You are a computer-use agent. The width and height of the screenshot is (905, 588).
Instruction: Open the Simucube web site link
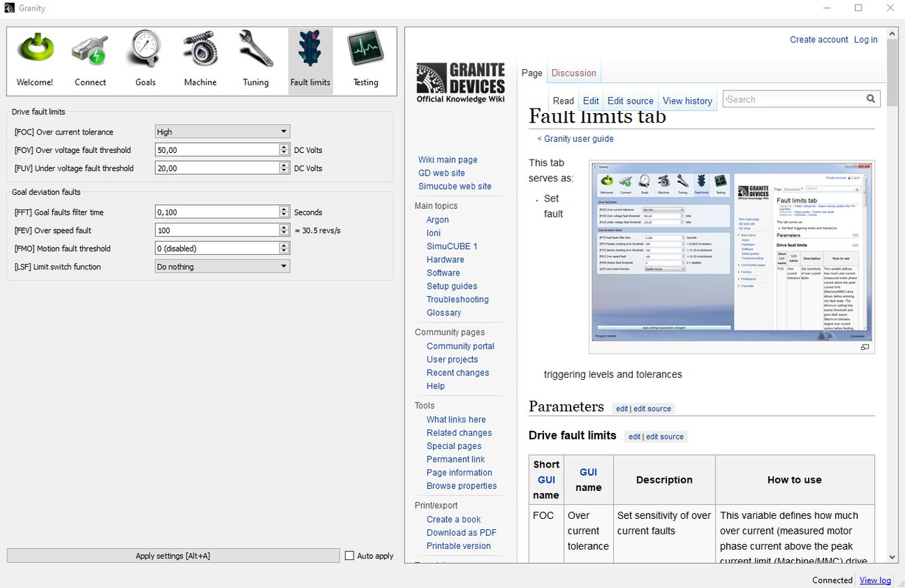(455, 186)
